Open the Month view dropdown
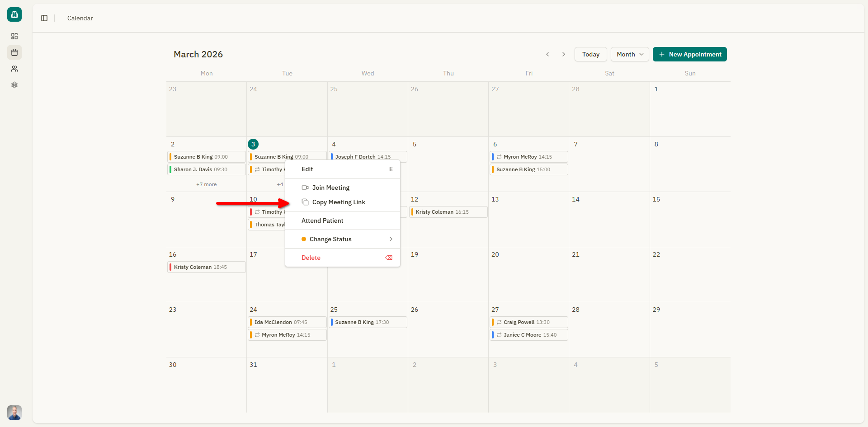This screenshot has height=427, width=868. point(629,54)
